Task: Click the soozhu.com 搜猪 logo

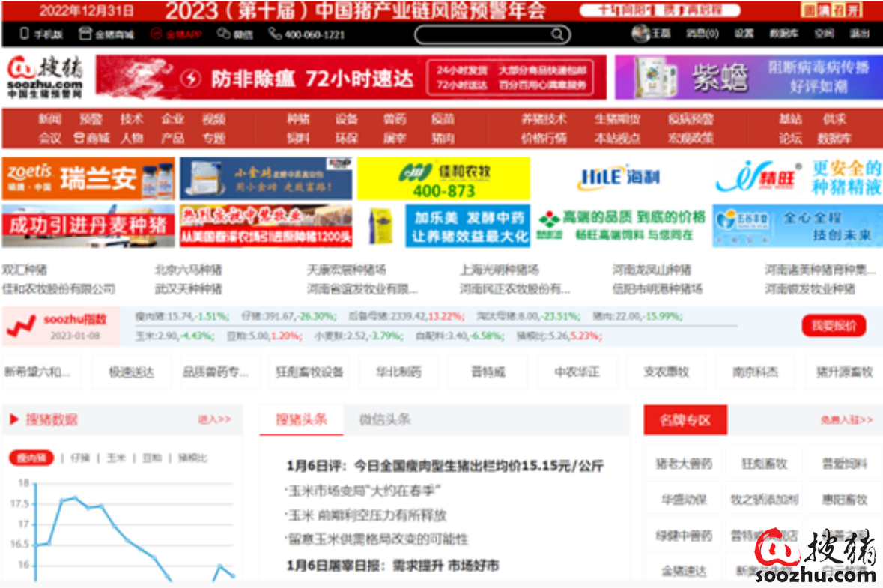Action: 45,77
